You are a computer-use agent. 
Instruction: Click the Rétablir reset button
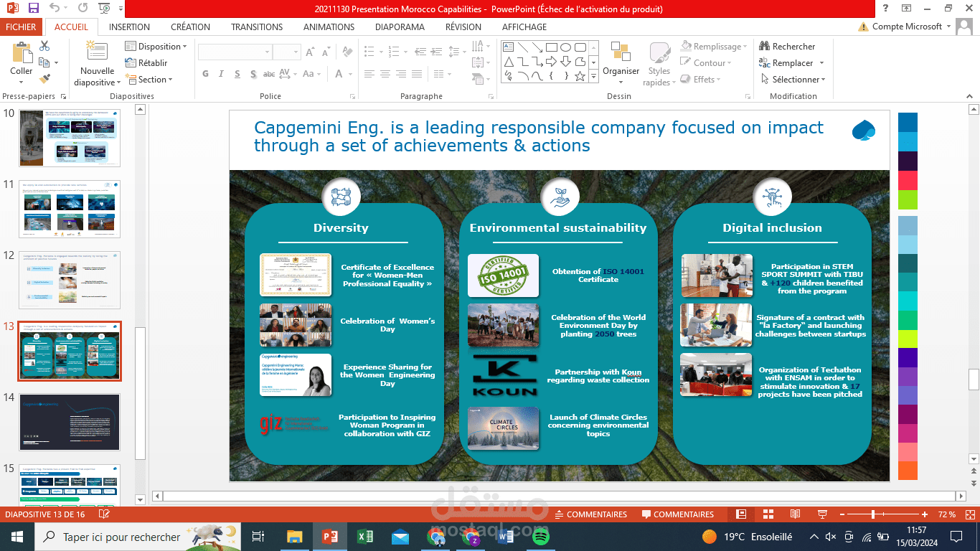coord(146,63)
